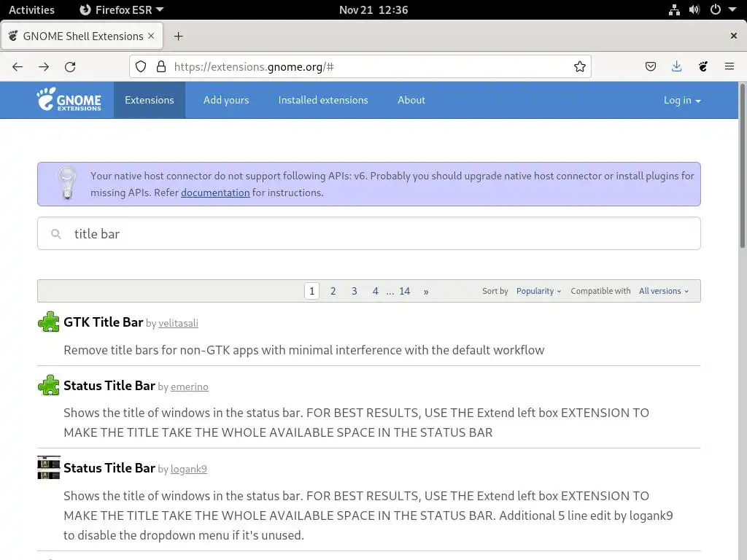Viewport: 747px width, 560px height.
Task: Go to results page 4
Action: click(x=376, y=291)
